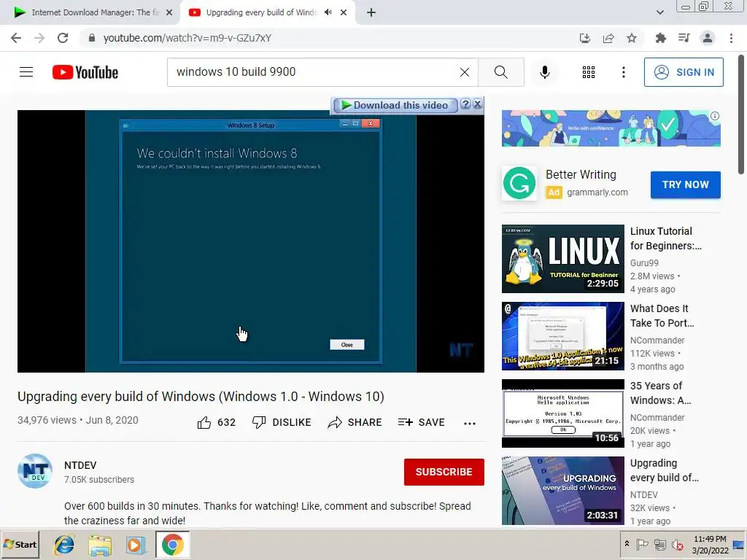This screenshot has height=560, width=747.
Task: Click the address bar URL
Action: pos(187,38)
